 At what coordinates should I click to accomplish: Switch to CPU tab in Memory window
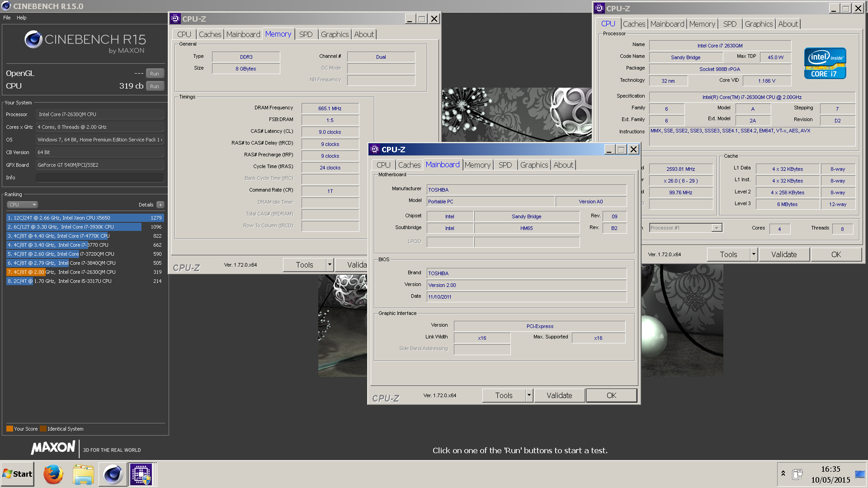[x=184, y=34]
